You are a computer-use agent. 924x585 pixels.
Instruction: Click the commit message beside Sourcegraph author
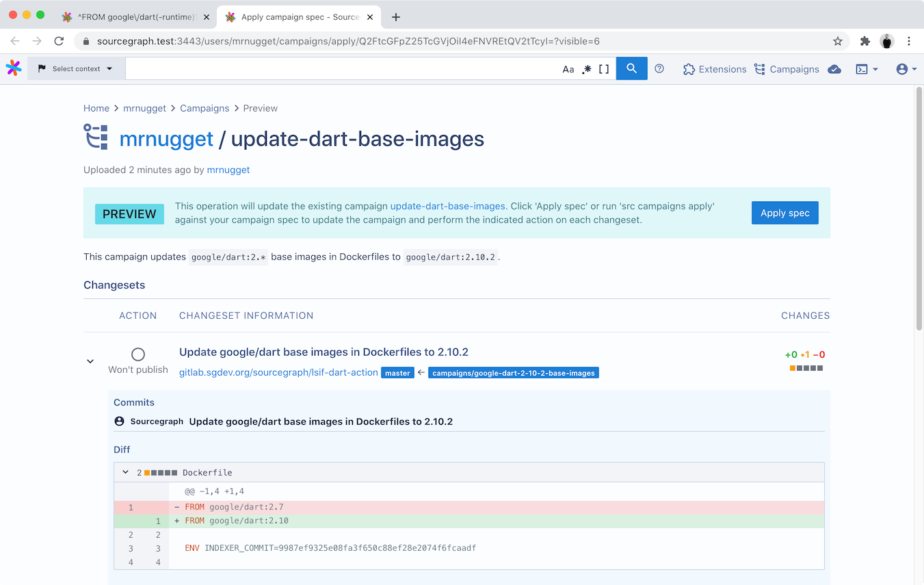click(321, 421)
